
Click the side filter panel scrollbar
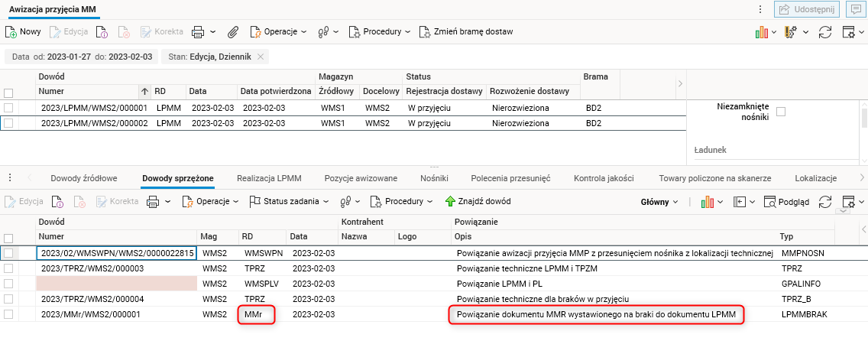863,119
